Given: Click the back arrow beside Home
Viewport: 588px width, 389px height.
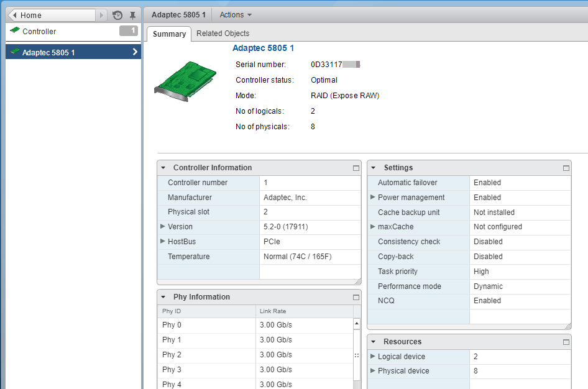Looking at the screenshot, I should [x=15, y=14].
